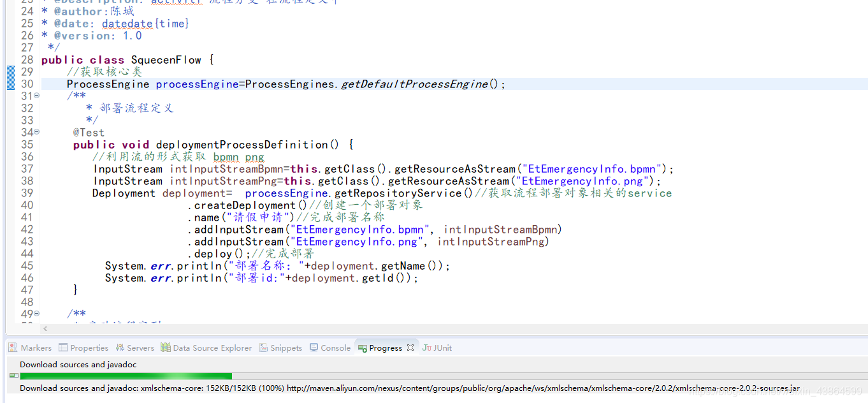Screen dimensions: 868x403
Task: Click the horizontal scrollbar left arrow
Action: (45, 329)
